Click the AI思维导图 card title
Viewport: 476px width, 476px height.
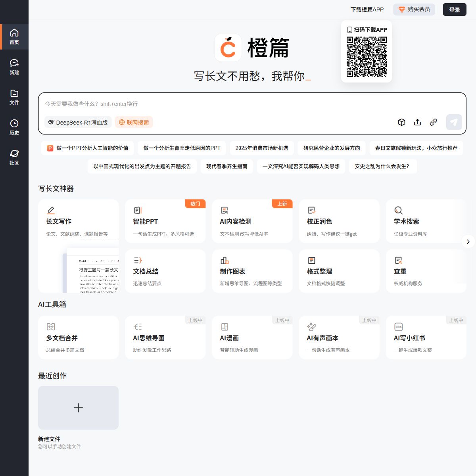(149, 338)
